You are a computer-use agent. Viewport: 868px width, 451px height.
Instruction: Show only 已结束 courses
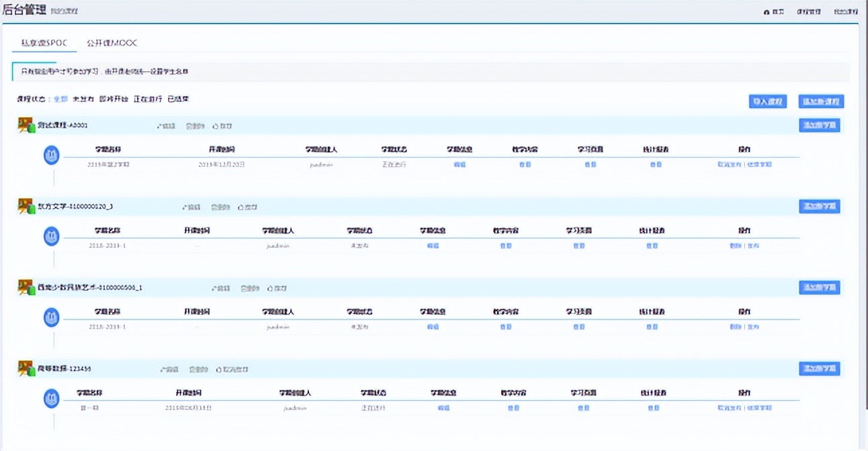click(x=178, y=99)
